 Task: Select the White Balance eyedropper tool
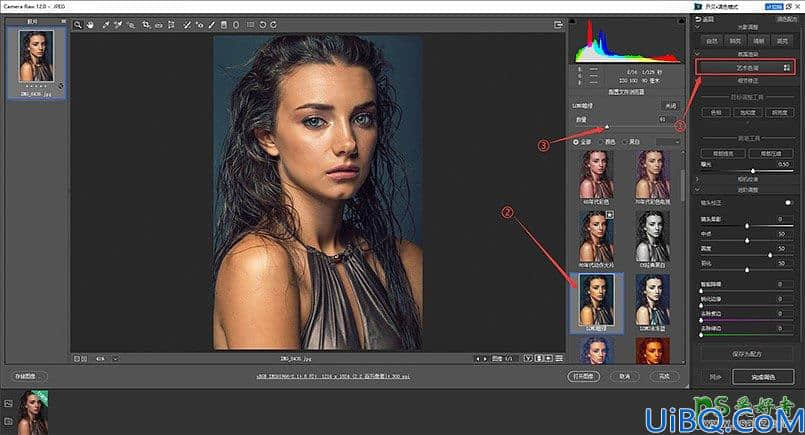[106, 25]
